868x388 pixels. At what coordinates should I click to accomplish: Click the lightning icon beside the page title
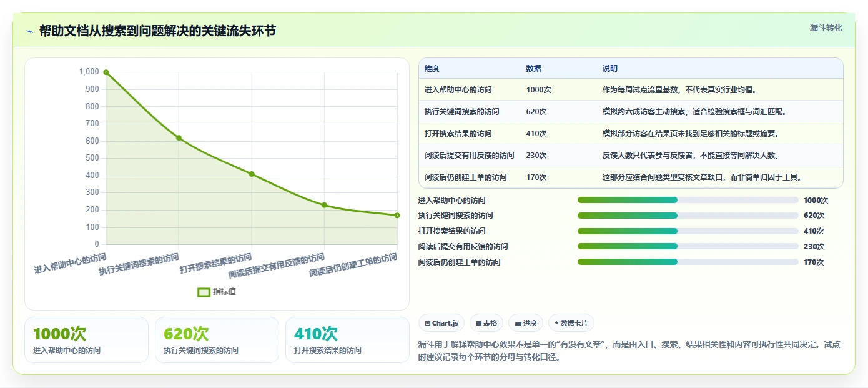click(x=29, y=31)
